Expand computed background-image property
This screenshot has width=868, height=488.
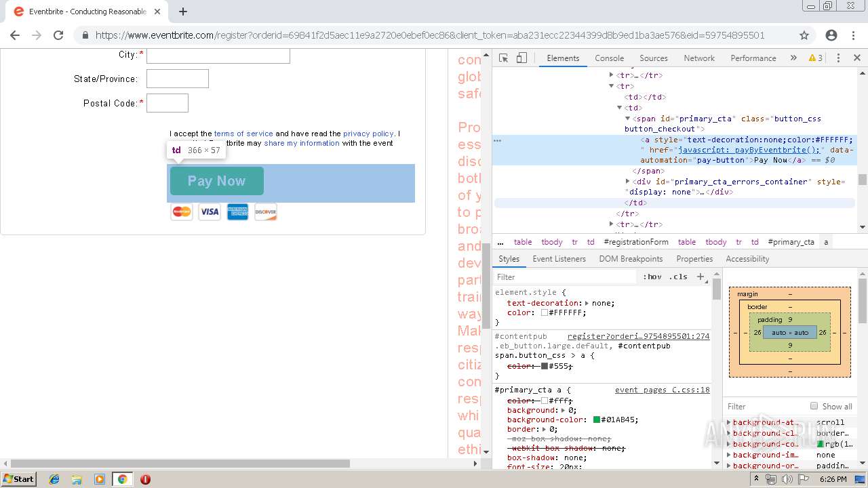pos(729,455)
